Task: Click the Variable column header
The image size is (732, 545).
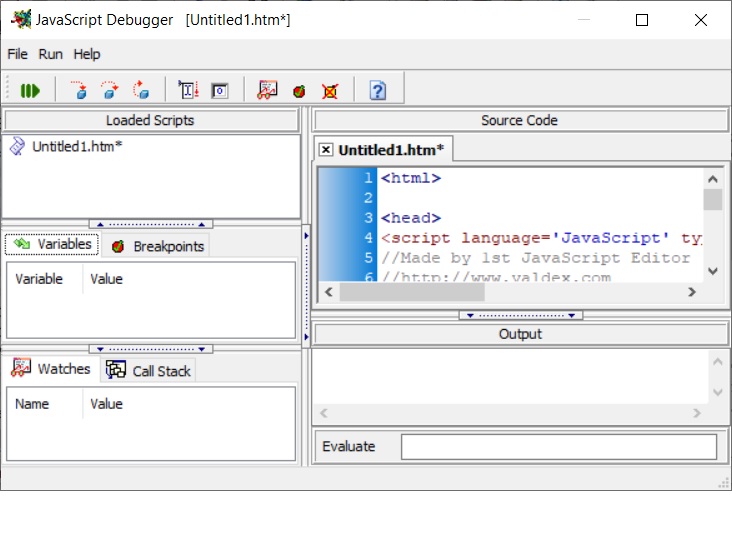Action: pos(39,279)
